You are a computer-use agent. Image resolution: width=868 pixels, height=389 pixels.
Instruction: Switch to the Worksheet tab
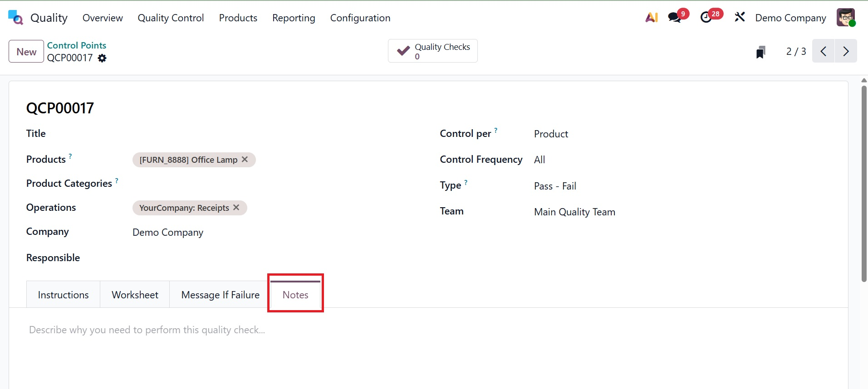(135, 295)
